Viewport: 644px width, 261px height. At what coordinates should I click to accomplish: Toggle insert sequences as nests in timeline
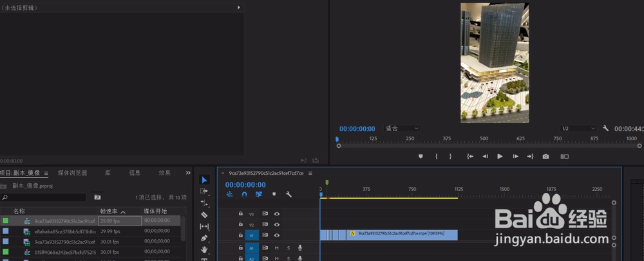230,194
